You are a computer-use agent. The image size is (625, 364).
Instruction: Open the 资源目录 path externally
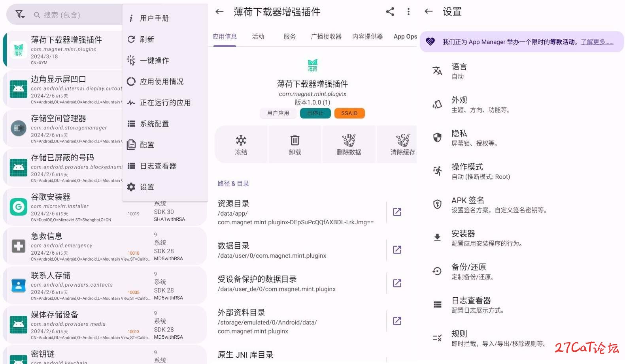tap(397, 212)
